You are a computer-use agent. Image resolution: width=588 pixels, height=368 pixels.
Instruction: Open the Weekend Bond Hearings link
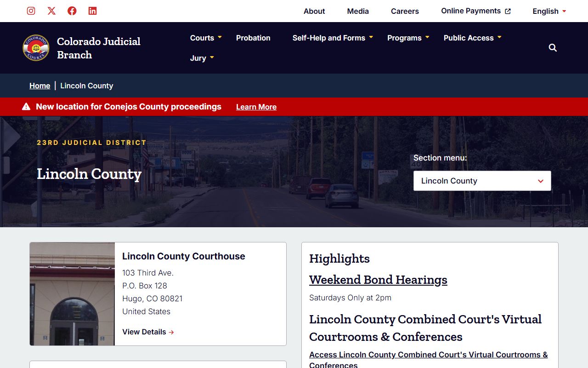tap(378, 280)
